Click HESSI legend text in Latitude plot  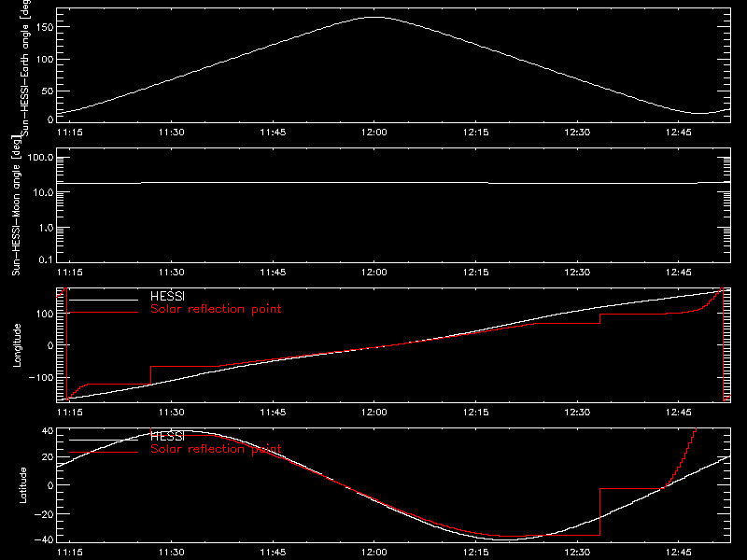pyautogui.click(x=167, y=437)
